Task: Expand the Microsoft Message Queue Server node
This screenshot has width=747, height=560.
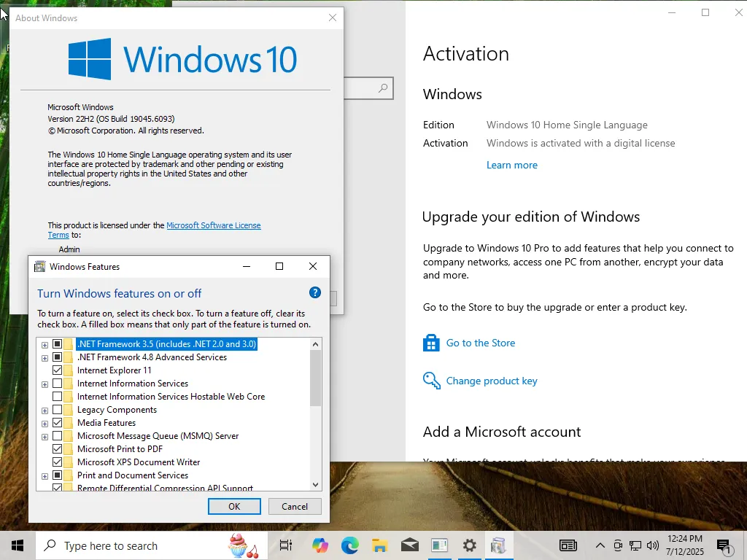Action: [x=44, y=437]
